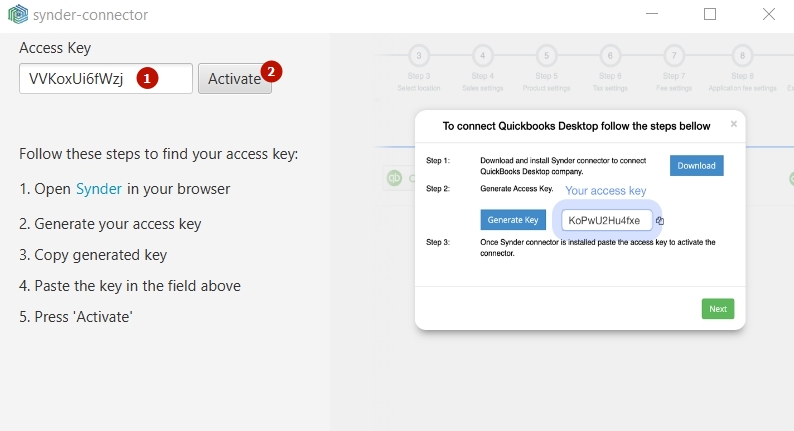This screenshot has height=431, width=794.
Task: Click the red number 1 marker
Action: tap(147, 79)
